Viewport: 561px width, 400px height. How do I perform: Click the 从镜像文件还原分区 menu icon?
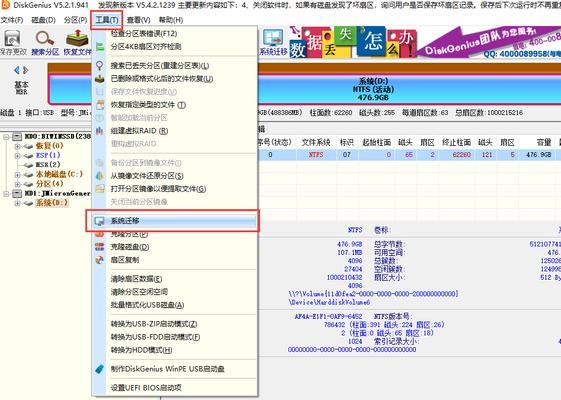click(x=100, y=176)
